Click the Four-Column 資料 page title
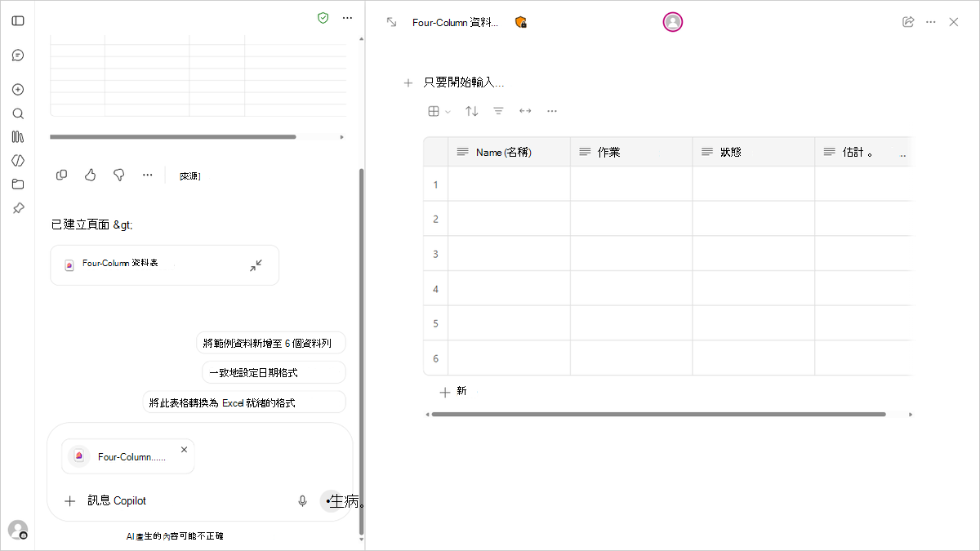 [455, 23]
